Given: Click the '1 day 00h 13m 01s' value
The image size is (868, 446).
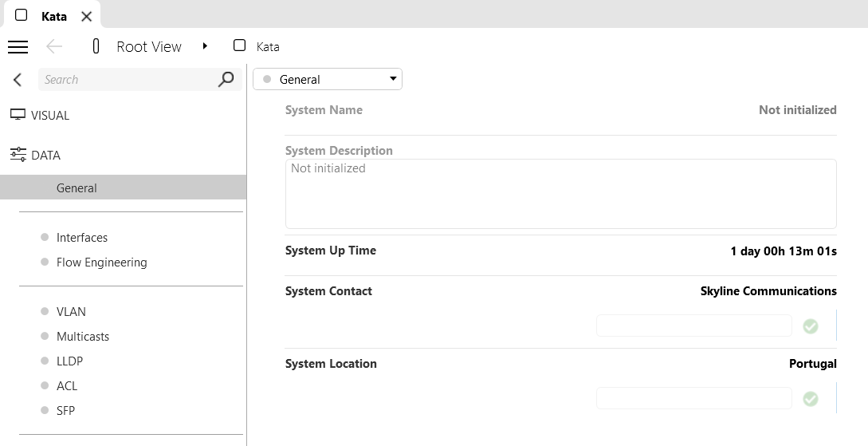Looking at the screenshot, I should click(x=784, y=251).
